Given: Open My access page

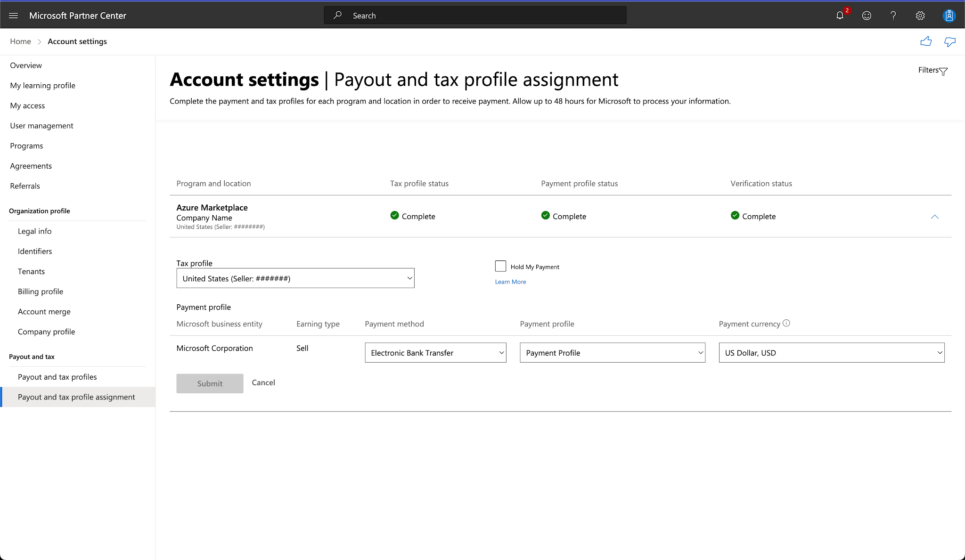Looking at the screenshot, I should (x=27, y=106).
